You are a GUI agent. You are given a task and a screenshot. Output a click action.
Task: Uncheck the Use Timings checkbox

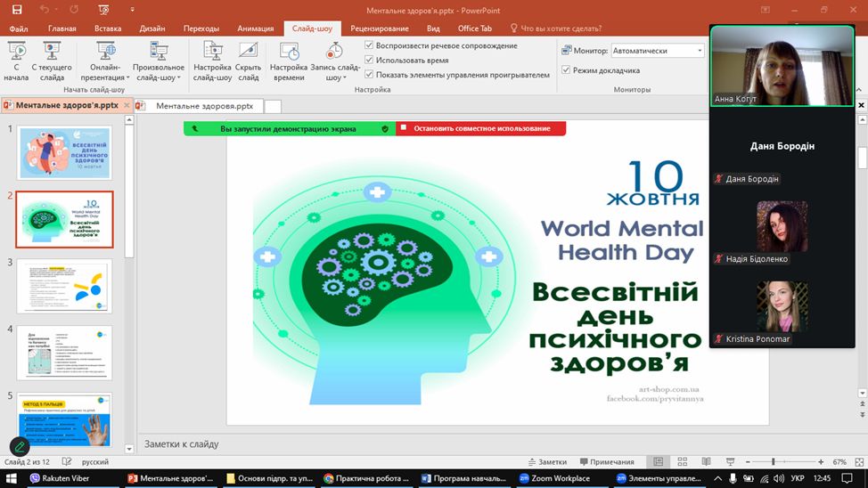pos(370,61)
